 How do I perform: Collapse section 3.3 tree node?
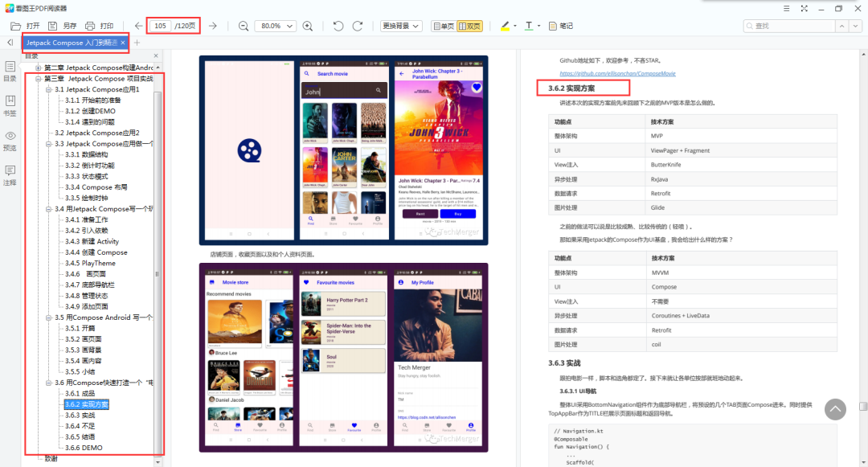(49, 144)
